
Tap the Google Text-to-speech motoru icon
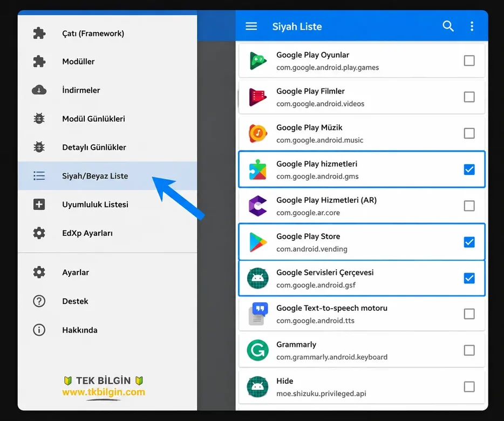click(x=258, y=314)
